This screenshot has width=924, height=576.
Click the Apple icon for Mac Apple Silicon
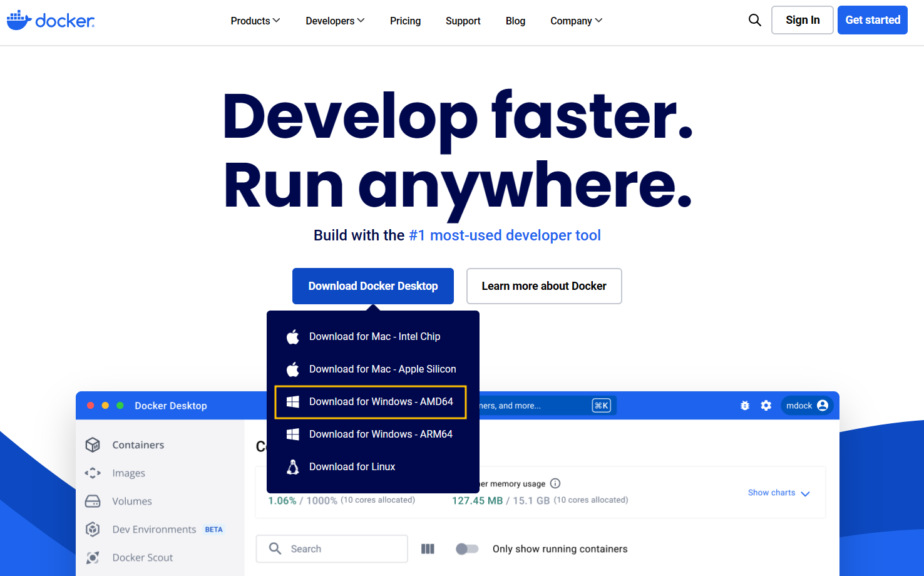[x=292, y=369]
